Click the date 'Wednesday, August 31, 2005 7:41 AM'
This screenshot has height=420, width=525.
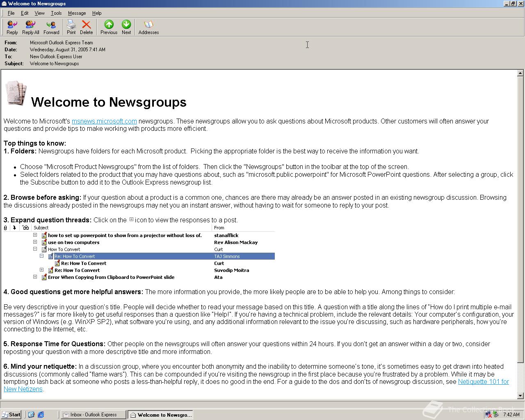(x=68, y=50)
